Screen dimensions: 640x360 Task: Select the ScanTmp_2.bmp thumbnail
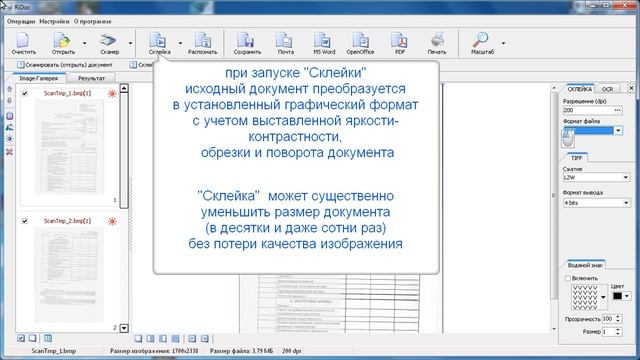(69, 274)
